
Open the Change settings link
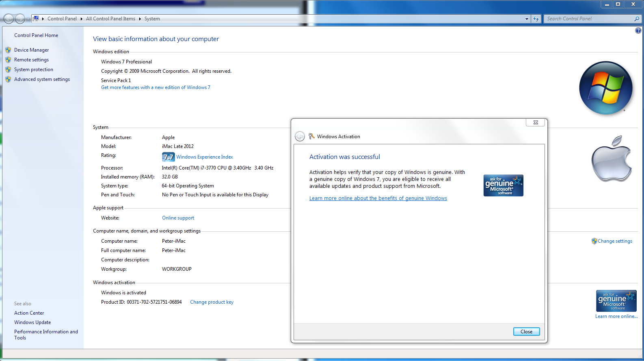click(x=615, y=241)
